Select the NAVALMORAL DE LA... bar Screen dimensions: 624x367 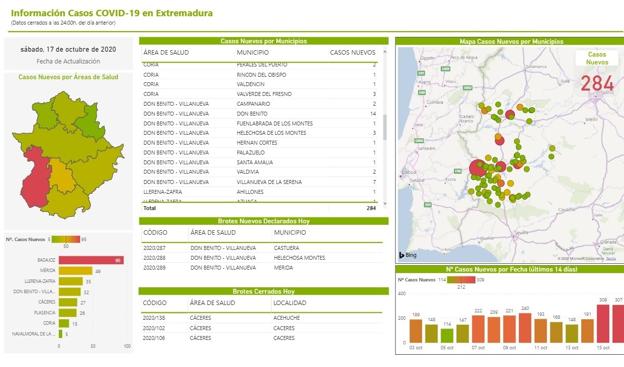[60, 334]
